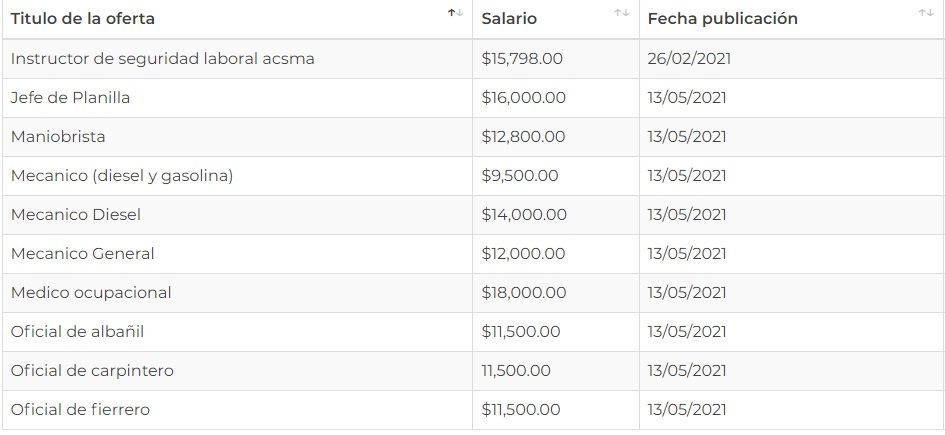Select the Mecanico General offer
This screenshot has height=435, width=945.
click(83, 254)
